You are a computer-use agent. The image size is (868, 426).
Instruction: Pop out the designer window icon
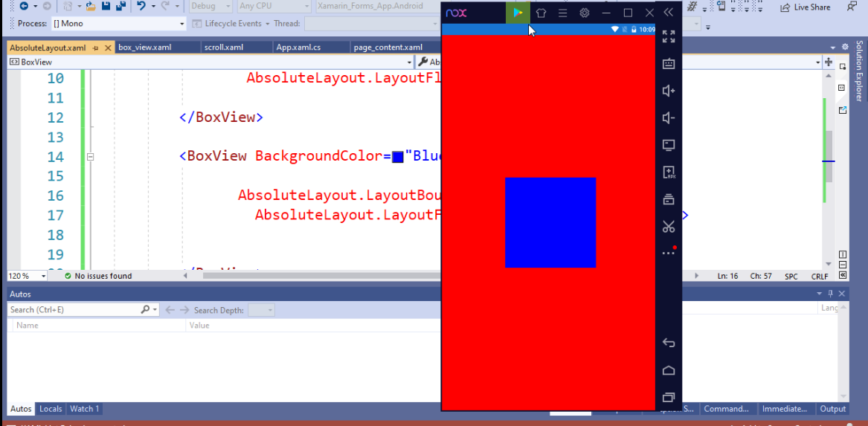[843, 110]
